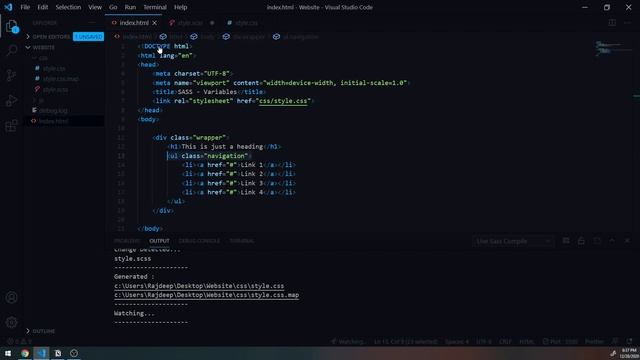Image resolution: width=640 pixels, height=360 pixels.
Task: Open the Go menu
Action: (113, 7)
